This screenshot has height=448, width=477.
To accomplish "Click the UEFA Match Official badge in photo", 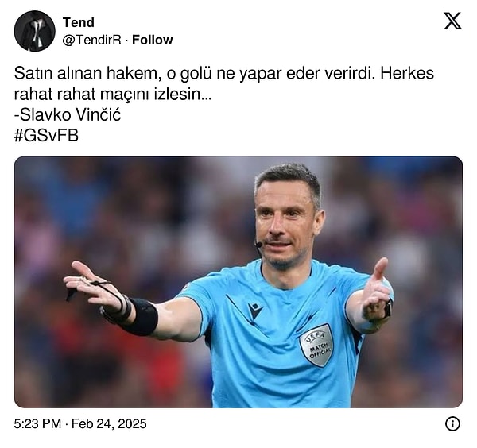I will [316, 345].
